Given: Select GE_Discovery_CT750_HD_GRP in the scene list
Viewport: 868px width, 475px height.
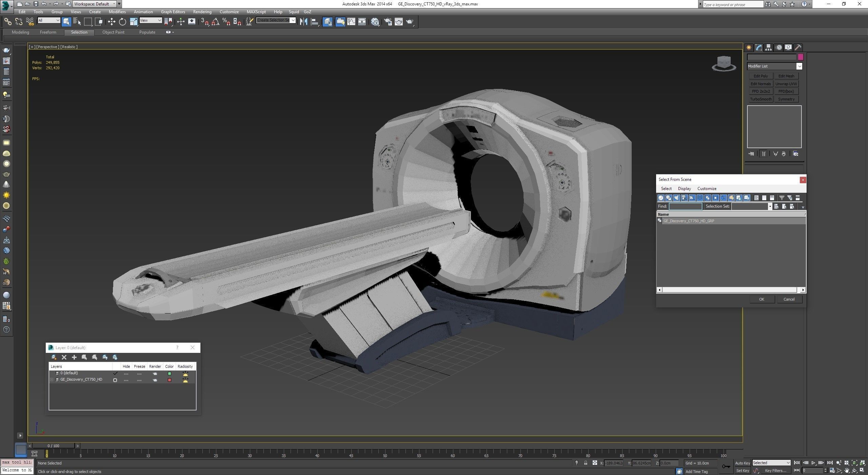Looking at the screenshot, I should (731, 221).
